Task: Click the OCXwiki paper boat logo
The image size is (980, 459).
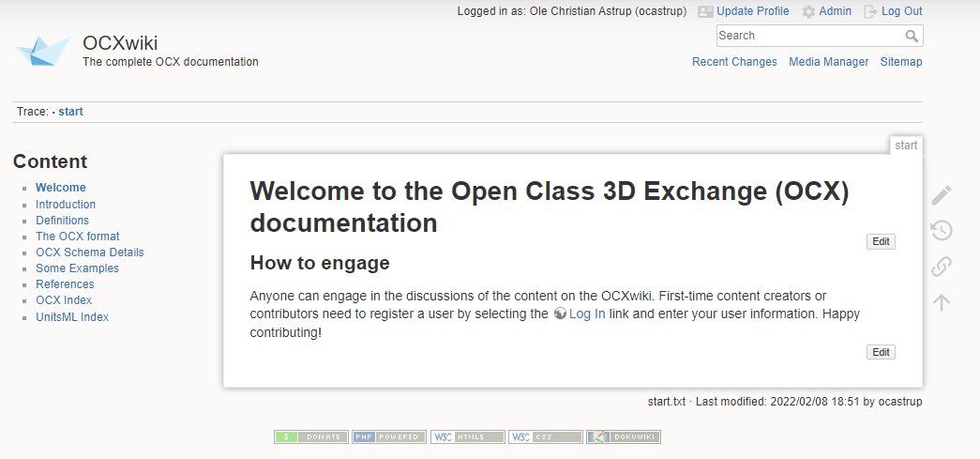Action: (x=43, y=50)
